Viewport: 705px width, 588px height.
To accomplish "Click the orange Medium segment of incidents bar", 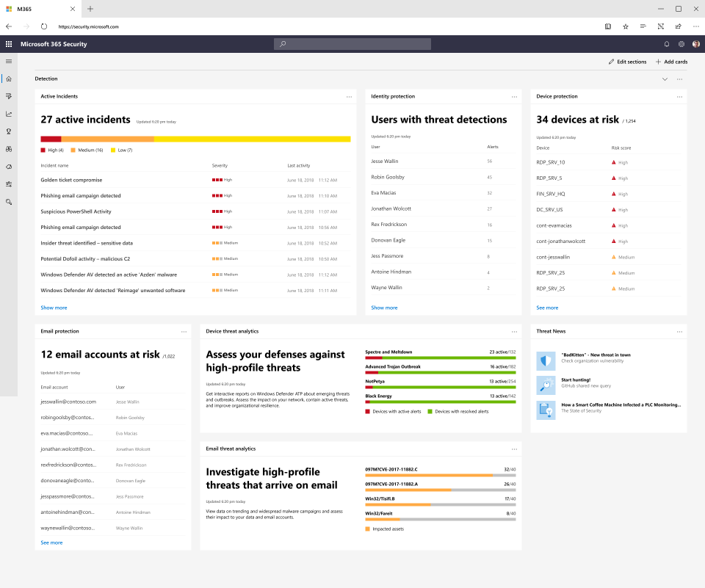I will [x=107, y=139].
